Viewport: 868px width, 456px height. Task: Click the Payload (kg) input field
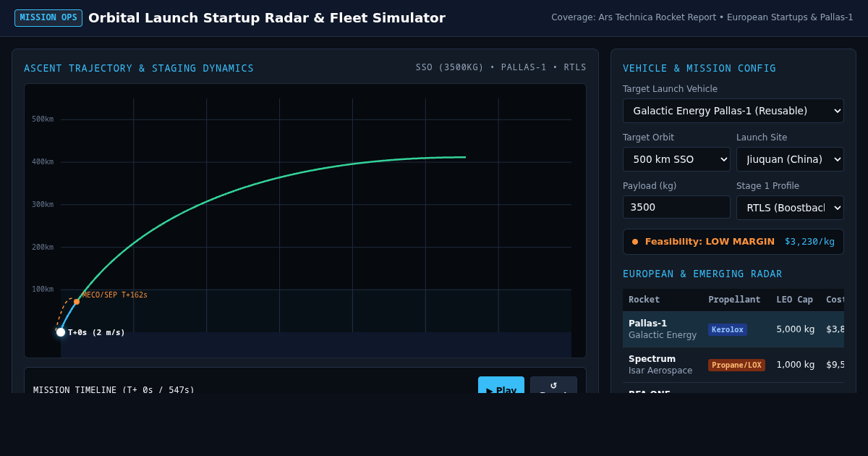[x=676, y=207]
